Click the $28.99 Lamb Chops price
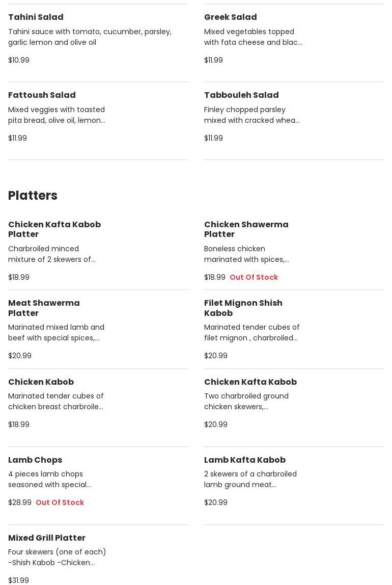 click(20, 502)
